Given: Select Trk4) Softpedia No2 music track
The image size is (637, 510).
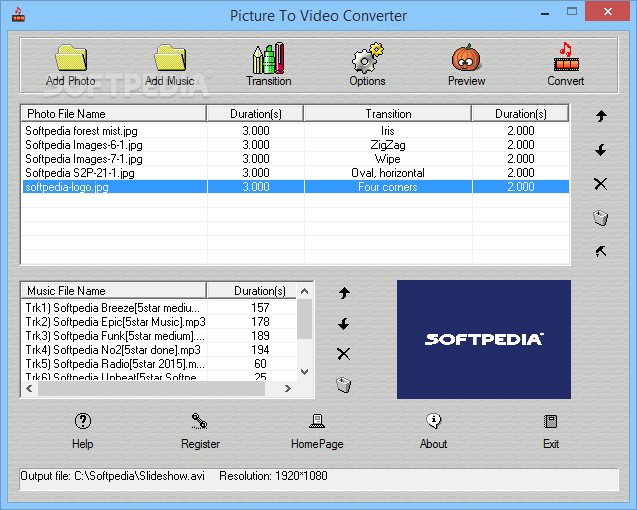Looking at the screenshot, I should pos(159,350).
